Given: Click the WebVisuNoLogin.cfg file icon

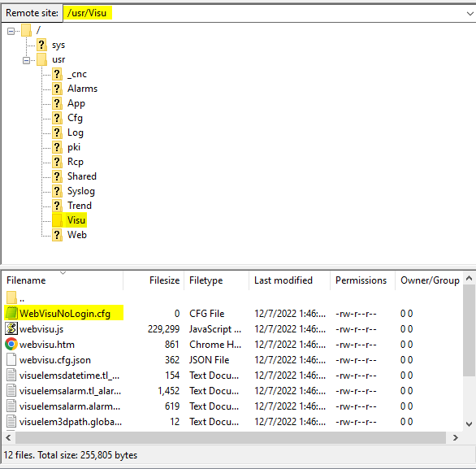Looking at the screenshot, I should [x=11, y=313].
